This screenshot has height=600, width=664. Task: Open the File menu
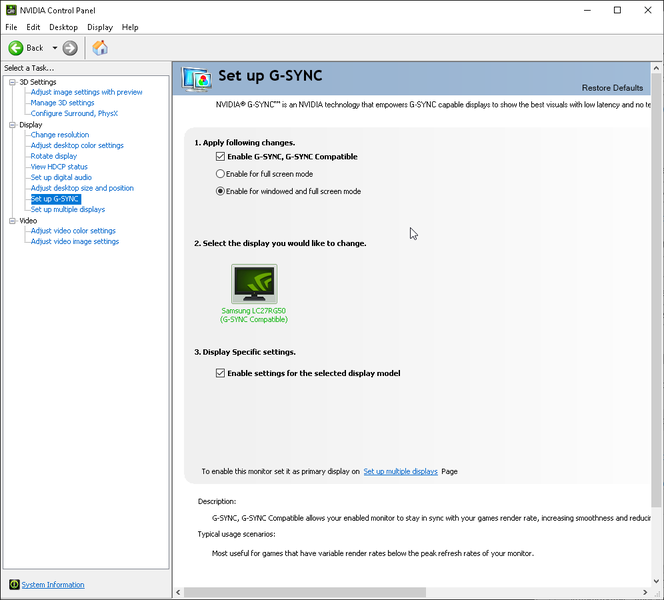(x=11, y=27)
